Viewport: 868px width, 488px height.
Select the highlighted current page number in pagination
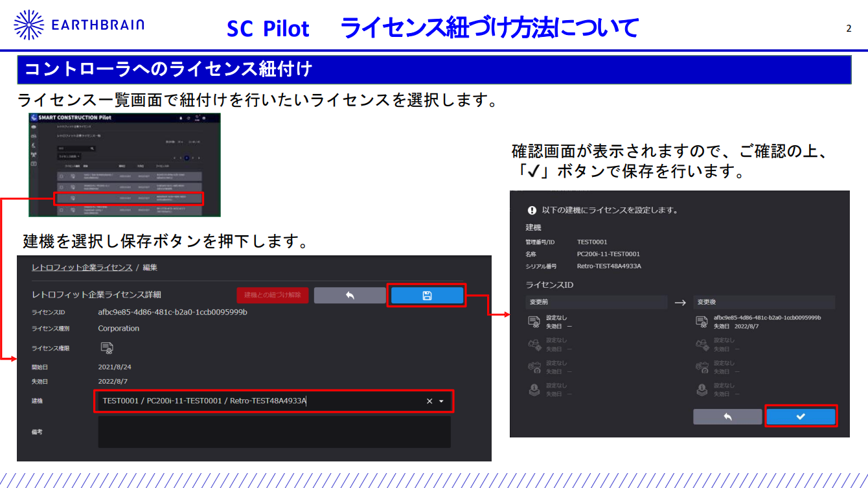coord(187,157)
